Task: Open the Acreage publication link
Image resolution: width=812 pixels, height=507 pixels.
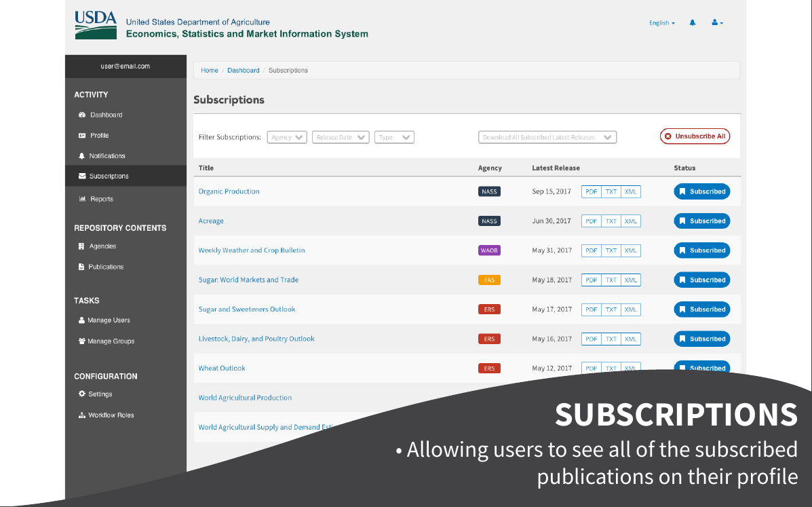Action: point(211,221)
